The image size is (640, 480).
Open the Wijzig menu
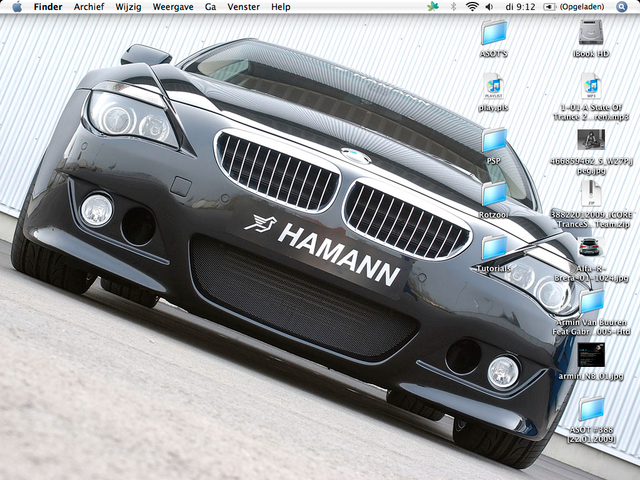(x=128, y=7)
